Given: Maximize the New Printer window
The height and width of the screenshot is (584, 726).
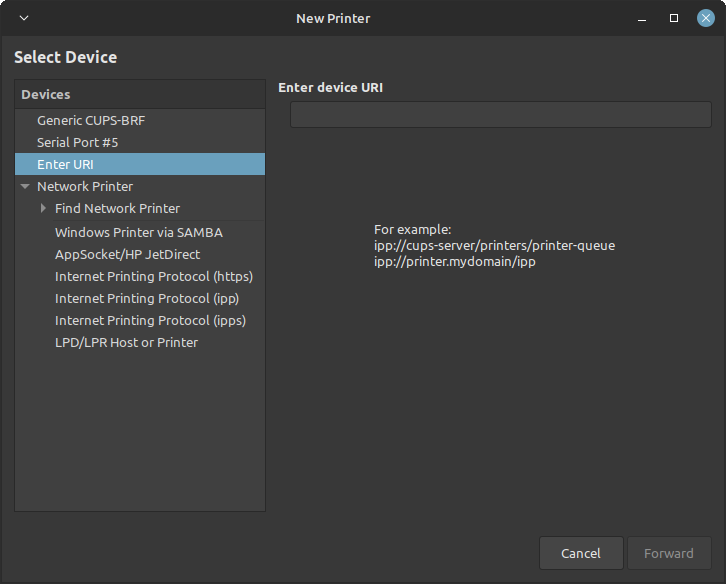Looking at the screenshot, I should pos(674,18).
